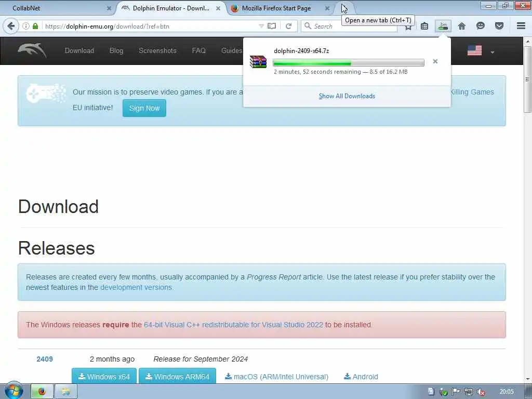Click the Sign Now button
Image resolution: width=532 pixels, height=399 pixels.
coord(144,108)
